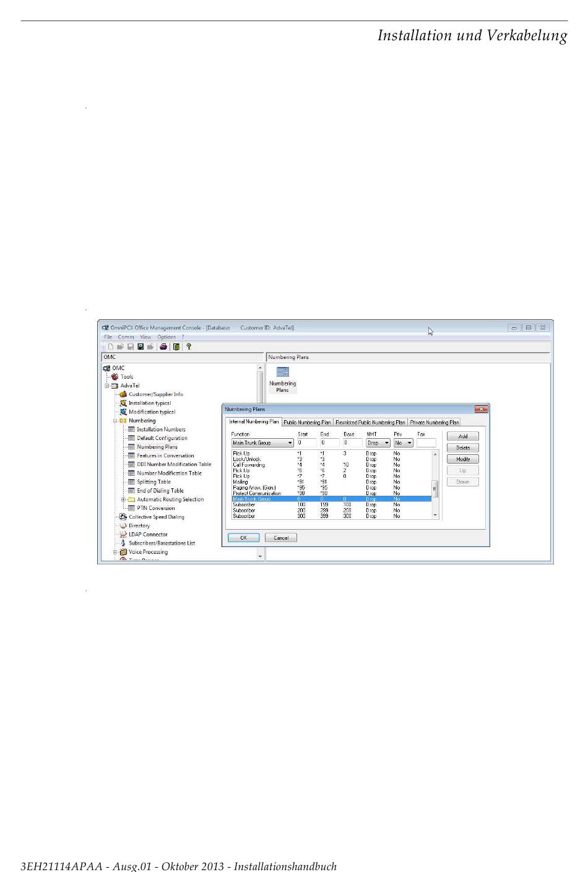Close the Numbering Plans dialog
The width and height of the screenshot is (588, 872).
pyautogui.click(x=480, y=409)
